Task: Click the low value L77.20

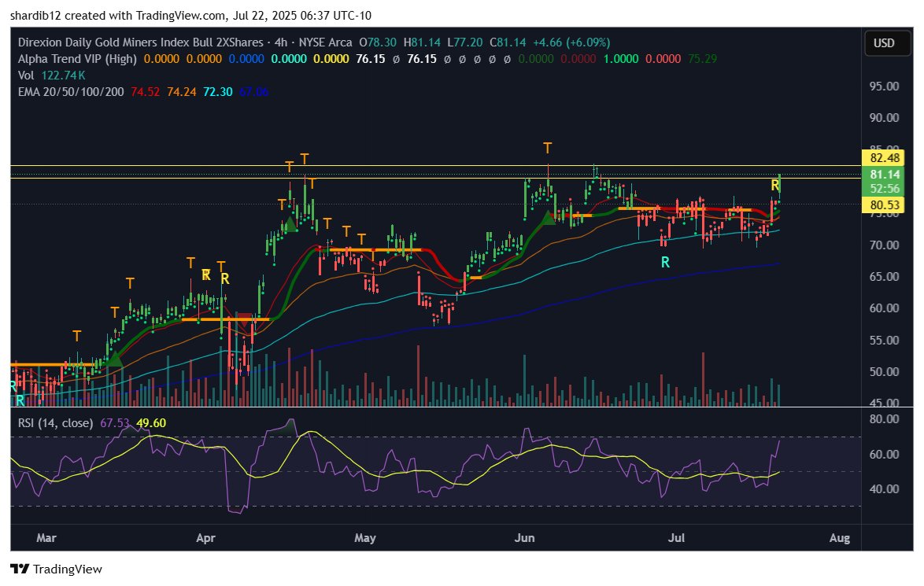Action: [x=465, y=42]
